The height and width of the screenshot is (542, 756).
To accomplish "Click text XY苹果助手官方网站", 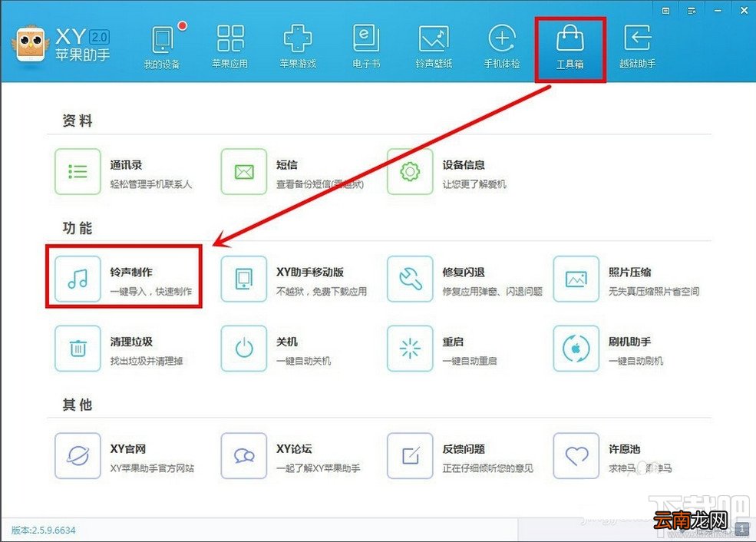I will point(152,468).
